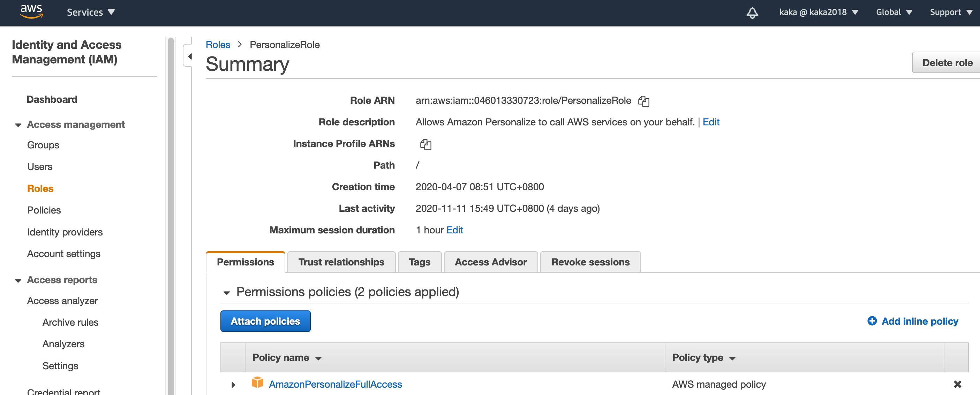Sort by Policy name column
This screenshot has width=980, height=395.
coord(287,357)
